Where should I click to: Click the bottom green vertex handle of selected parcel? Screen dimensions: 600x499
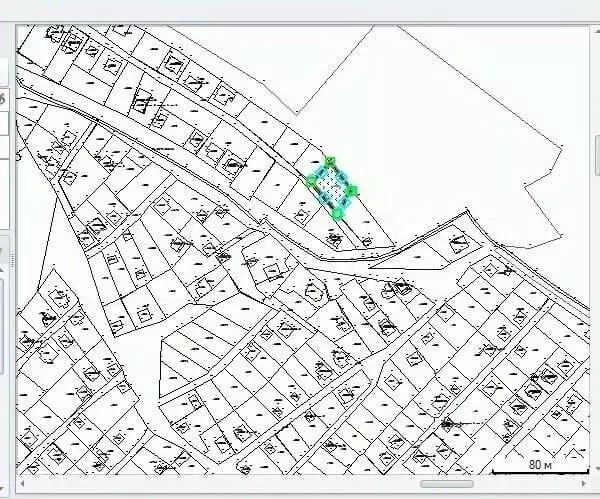338,214
